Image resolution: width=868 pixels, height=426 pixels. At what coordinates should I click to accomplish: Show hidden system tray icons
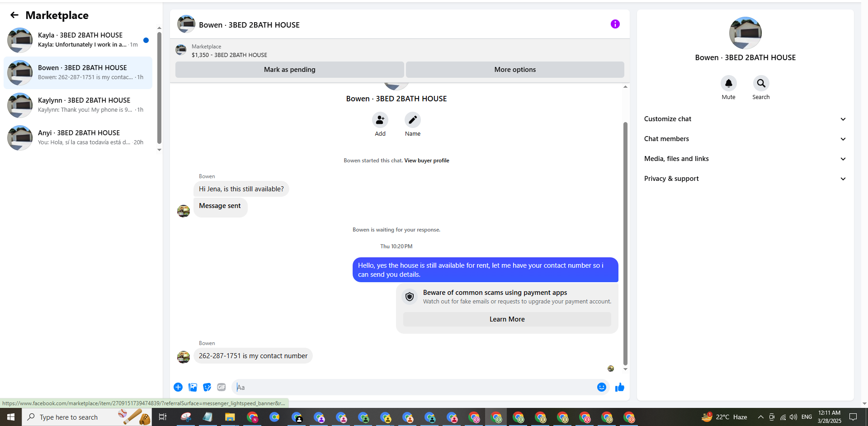[x=760, y=417]
